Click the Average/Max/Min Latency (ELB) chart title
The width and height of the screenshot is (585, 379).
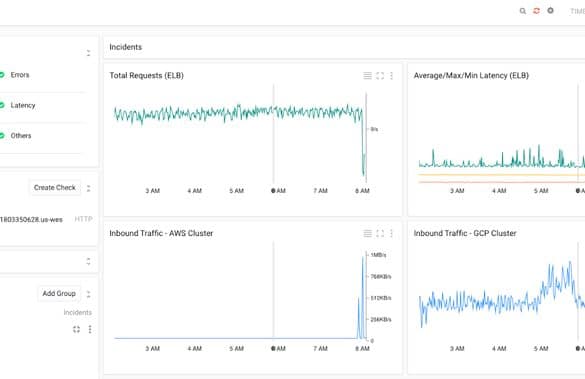click(471, 75)
